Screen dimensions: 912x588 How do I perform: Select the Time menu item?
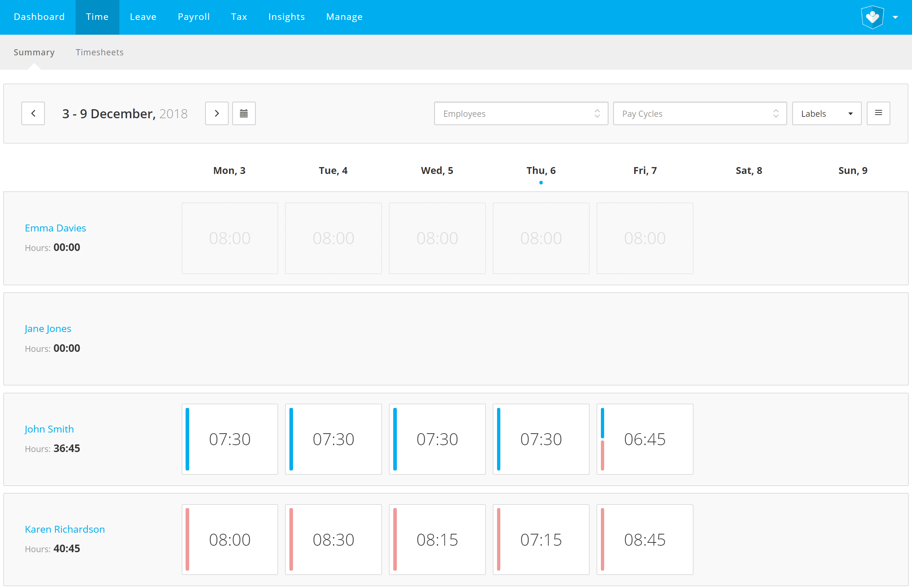97,17
